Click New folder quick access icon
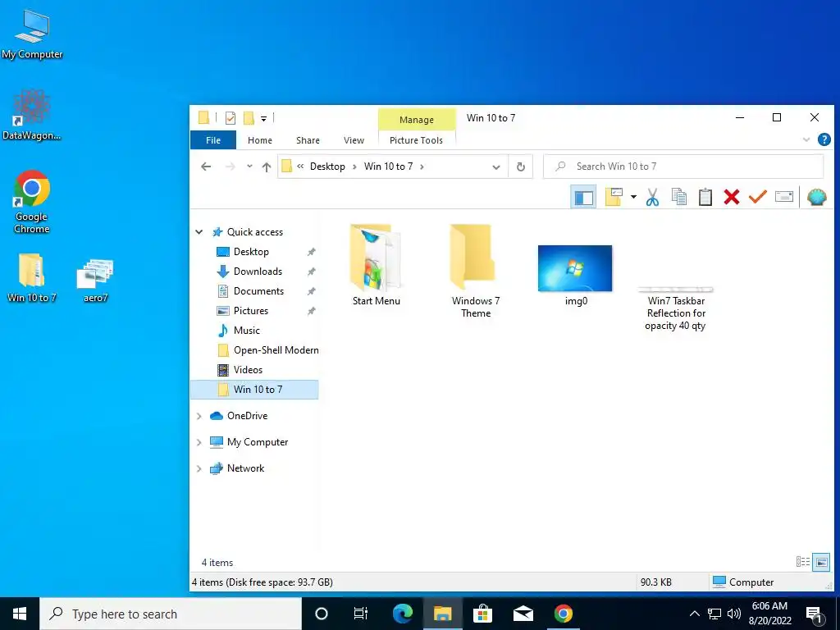Viewport: 840px width, 630px height. [x=249, y=118]
